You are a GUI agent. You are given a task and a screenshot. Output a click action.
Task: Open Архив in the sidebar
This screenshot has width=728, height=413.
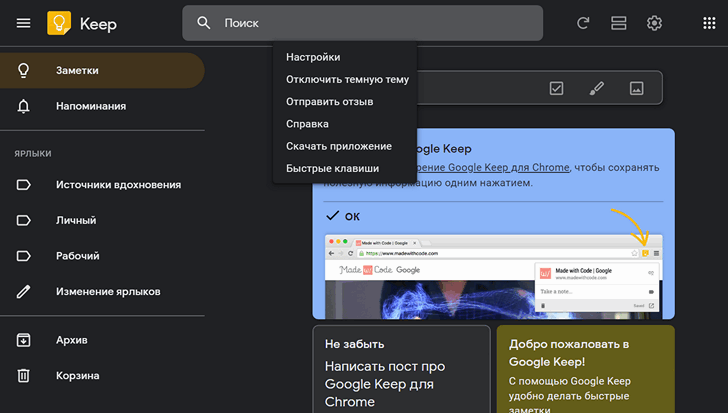(102, 340)
